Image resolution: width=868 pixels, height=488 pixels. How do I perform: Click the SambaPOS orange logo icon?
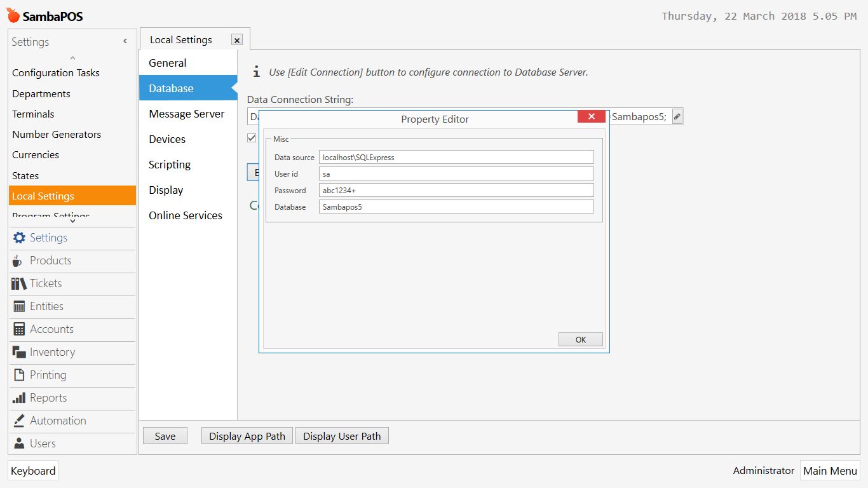(x=13, y=15)
